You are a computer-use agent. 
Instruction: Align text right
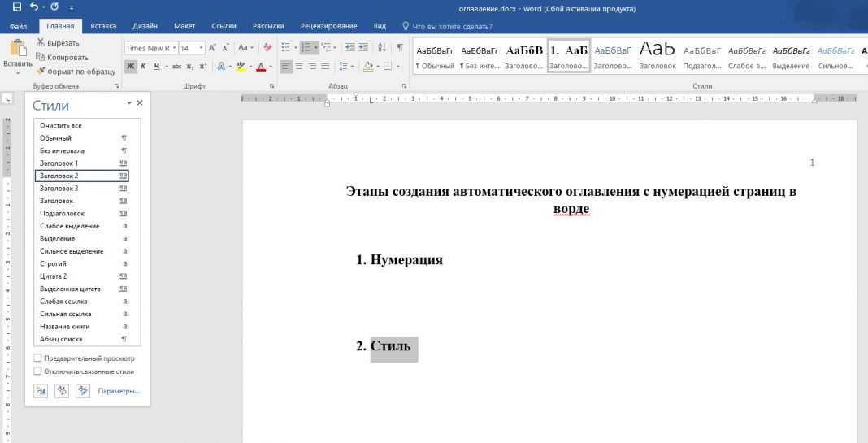[x=312, y=67]
